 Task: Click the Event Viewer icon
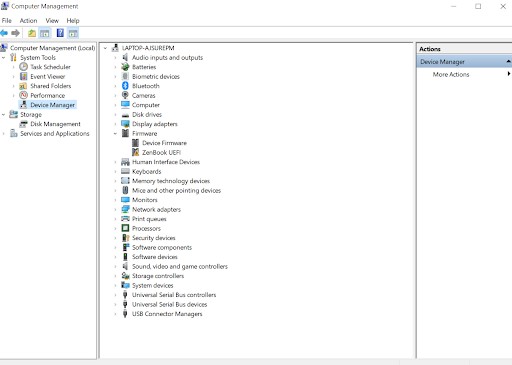[23, 76]
